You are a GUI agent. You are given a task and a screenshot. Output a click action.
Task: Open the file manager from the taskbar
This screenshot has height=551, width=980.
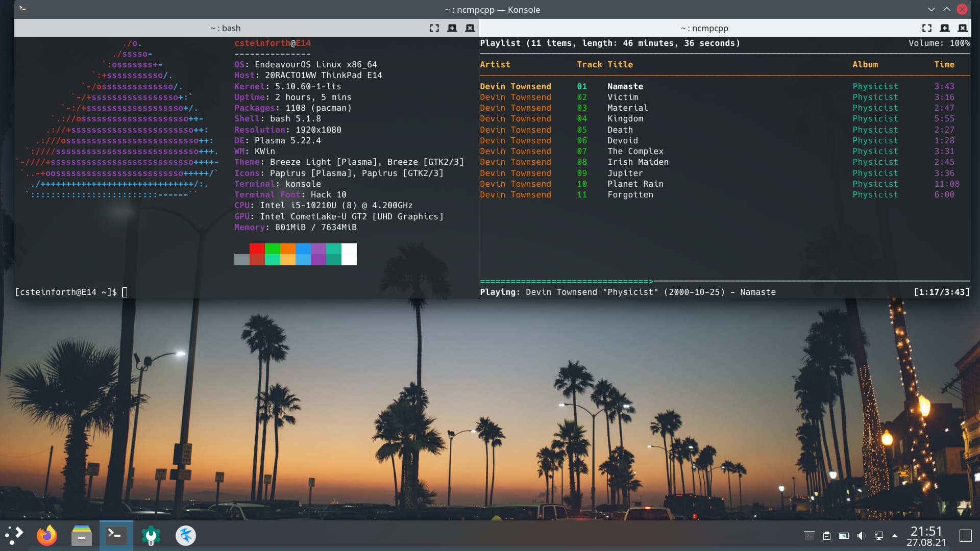(x=81, y=535)
